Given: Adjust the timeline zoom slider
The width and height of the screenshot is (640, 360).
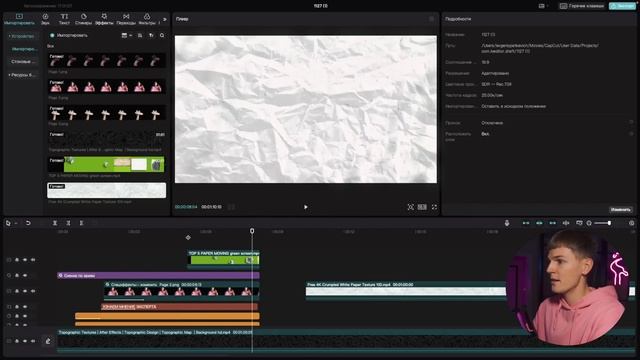Looking at the screenshot, I should (602, 223).
